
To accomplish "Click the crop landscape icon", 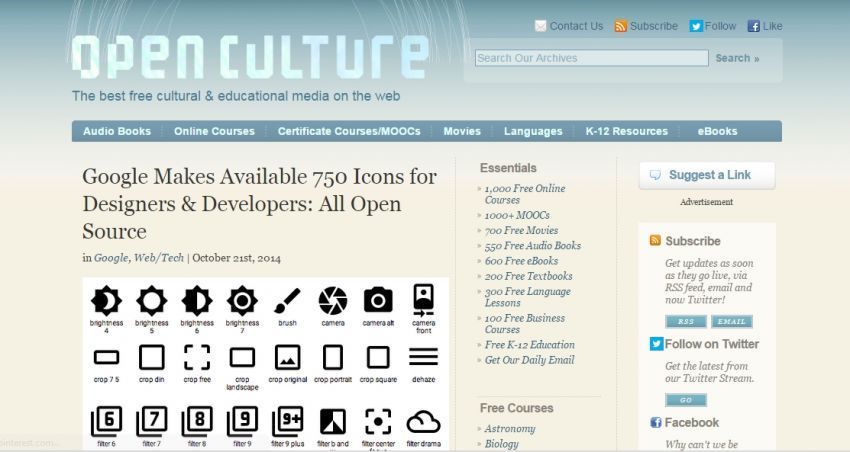I will point(242,358).
